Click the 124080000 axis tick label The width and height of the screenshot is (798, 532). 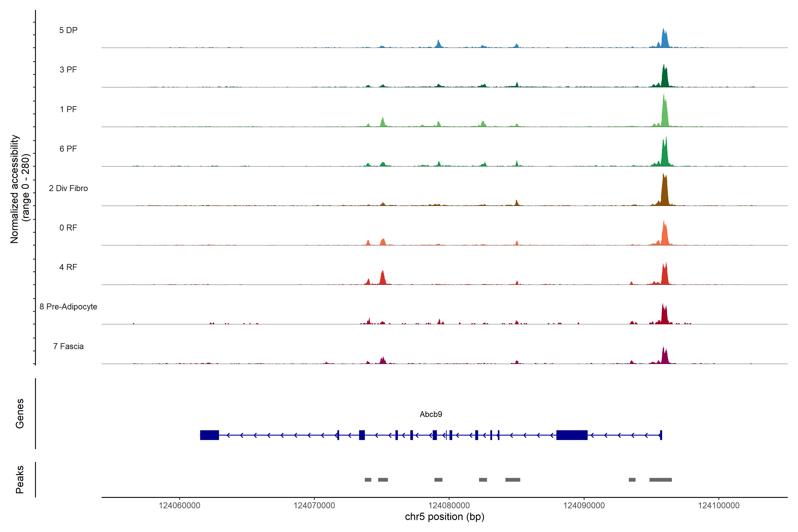449,506
